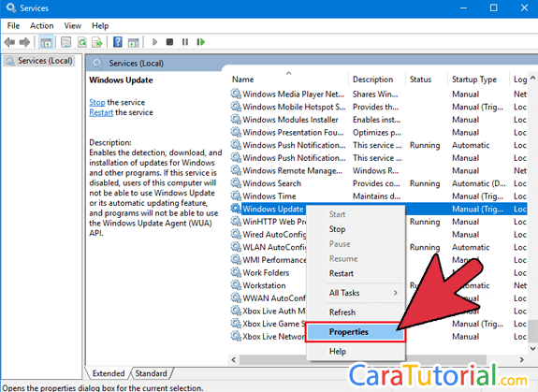The image size is (538, 392).
Task: Choose Refresh in the context menu
Action: 356,312
